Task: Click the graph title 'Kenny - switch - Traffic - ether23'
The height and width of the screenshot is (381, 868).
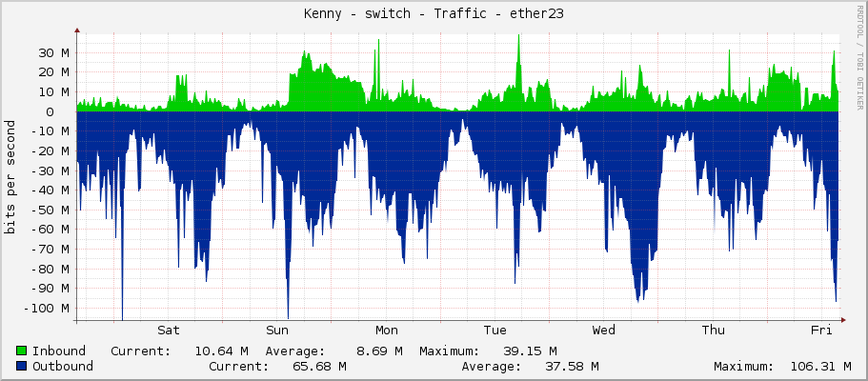Action: (434, 14)
